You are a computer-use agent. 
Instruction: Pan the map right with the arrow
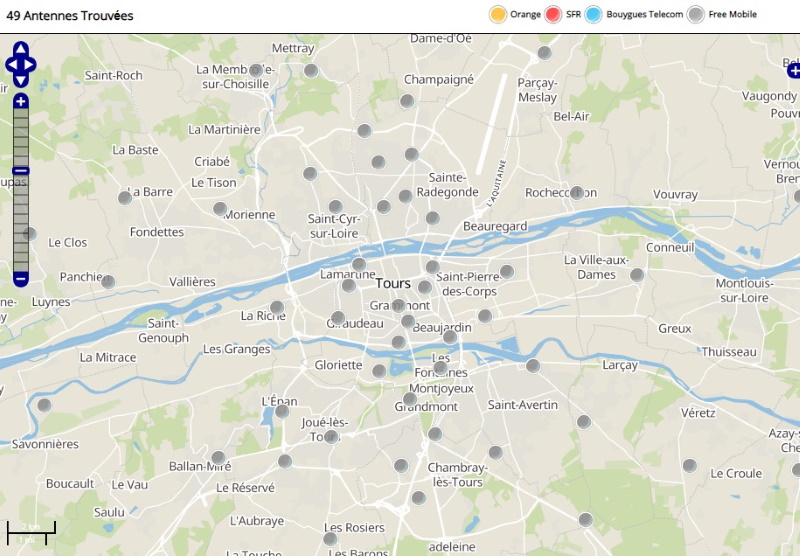tap(31, 65)
